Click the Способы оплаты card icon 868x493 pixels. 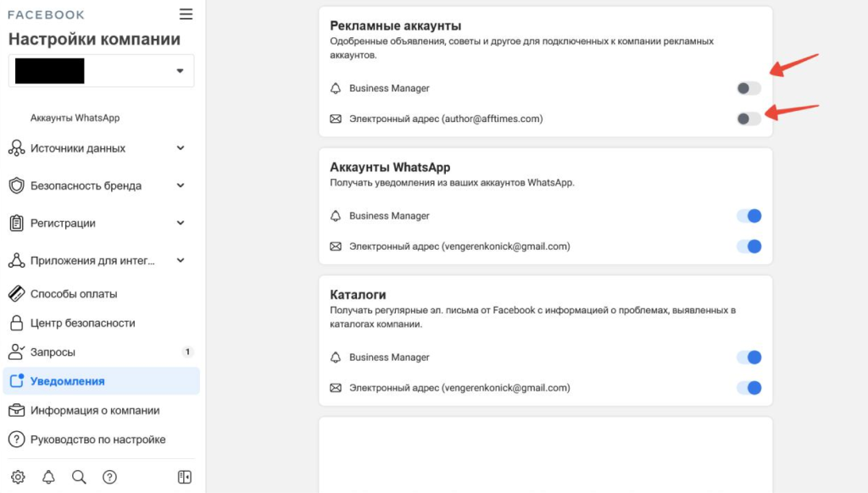coord(17,294)
